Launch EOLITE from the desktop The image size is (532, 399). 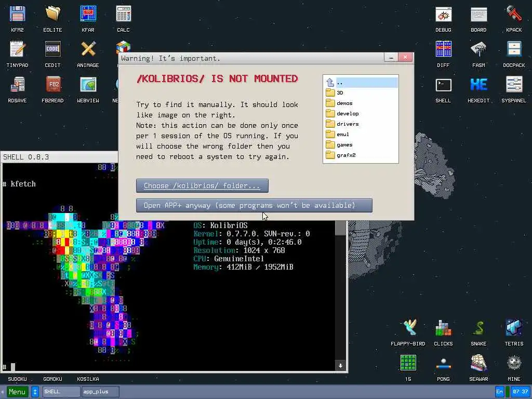(52, 14)
